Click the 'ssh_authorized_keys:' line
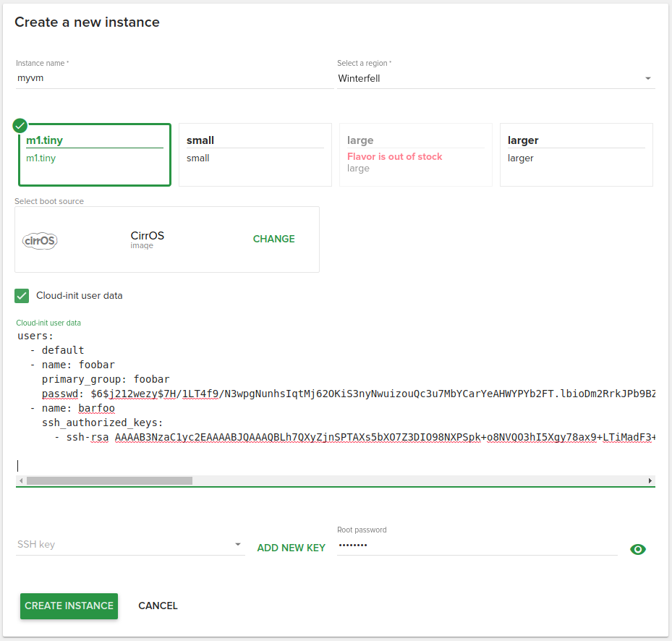The height and width of the screenshot is (641, 672). 103,423
